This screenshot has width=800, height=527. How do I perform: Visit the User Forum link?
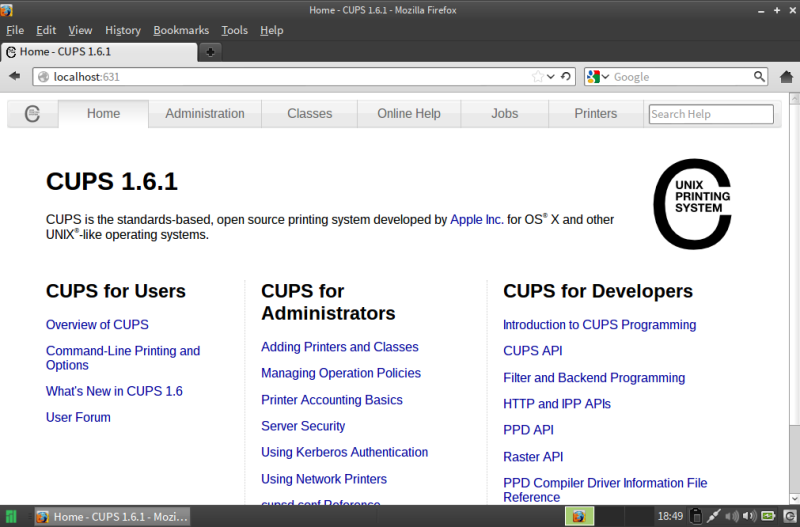[78, 417]
